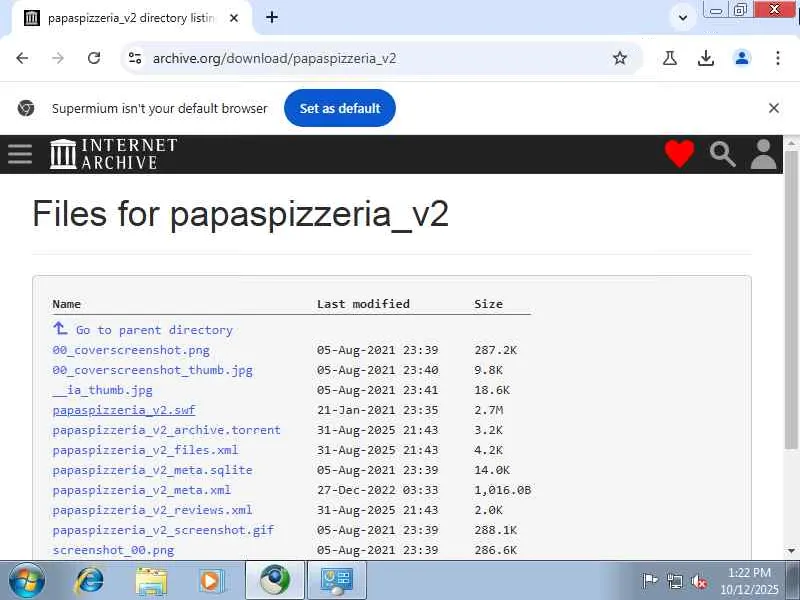Open 00_coverscreenshot.png file link
800x600 pixels.
[131, 350]
